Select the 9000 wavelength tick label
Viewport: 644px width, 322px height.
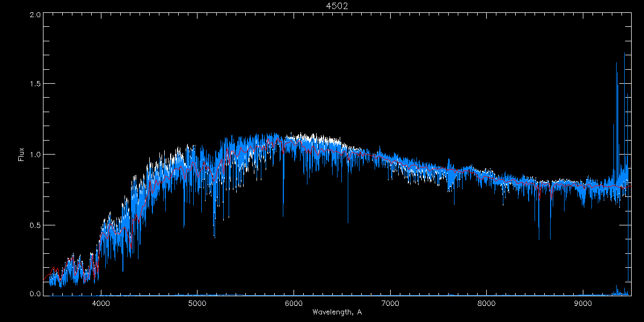pyautogui.click(x=583, y=303)
